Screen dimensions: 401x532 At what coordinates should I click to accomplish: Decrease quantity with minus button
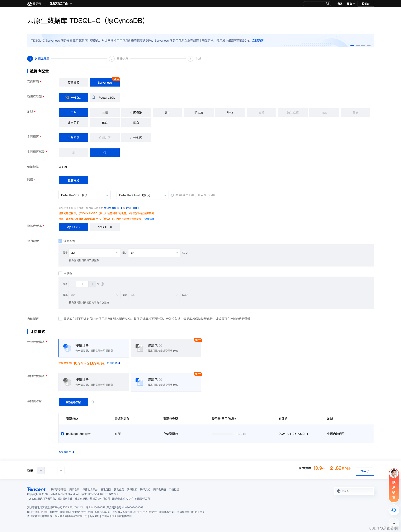[41, 470]
